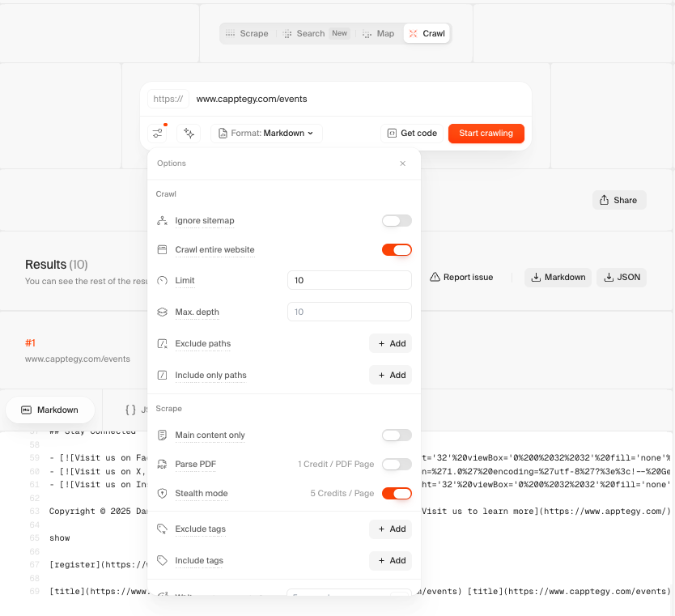Click the Ignore sitemap label
Screen dimensions: 675x616
click(205, 220)
